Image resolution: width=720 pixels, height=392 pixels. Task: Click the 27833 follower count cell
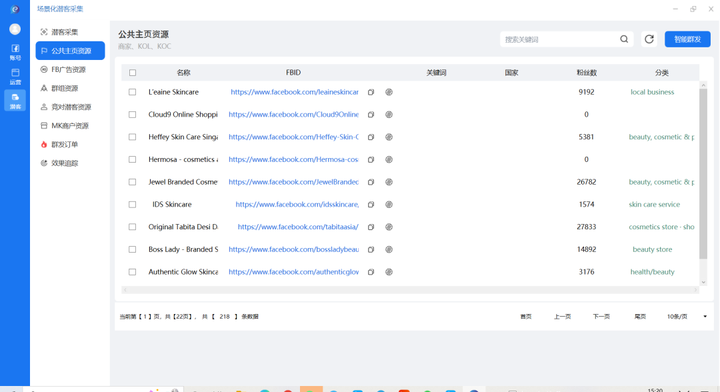(586, 227)
